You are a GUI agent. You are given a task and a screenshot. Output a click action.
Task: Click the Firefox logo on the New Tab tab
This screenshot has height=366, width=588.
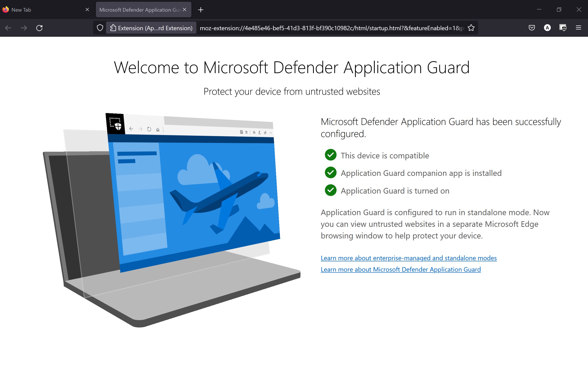(x=6, y=9)
